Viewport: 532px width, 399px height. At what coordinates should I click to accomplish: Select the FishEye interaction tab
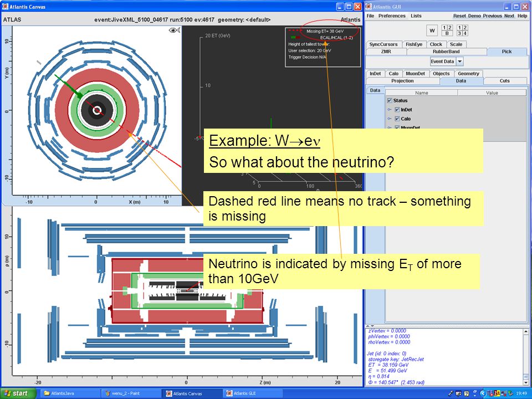(414, 44)
